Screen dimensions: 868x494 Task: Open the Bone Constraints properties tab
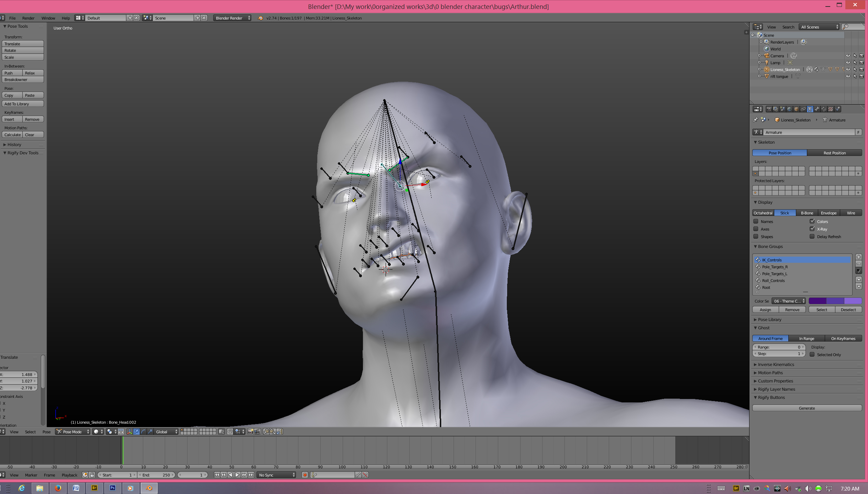824,109
